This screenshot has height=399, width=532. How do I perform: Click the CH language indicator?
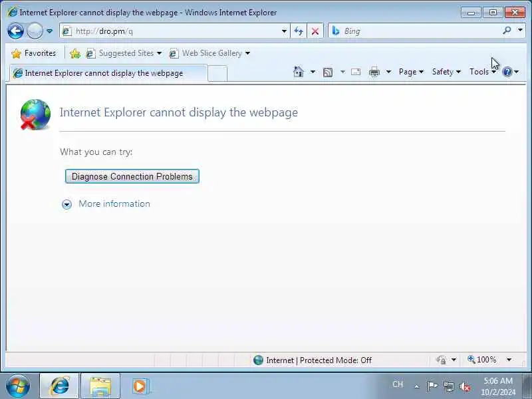pyautogui.click(x=398, y=384)
